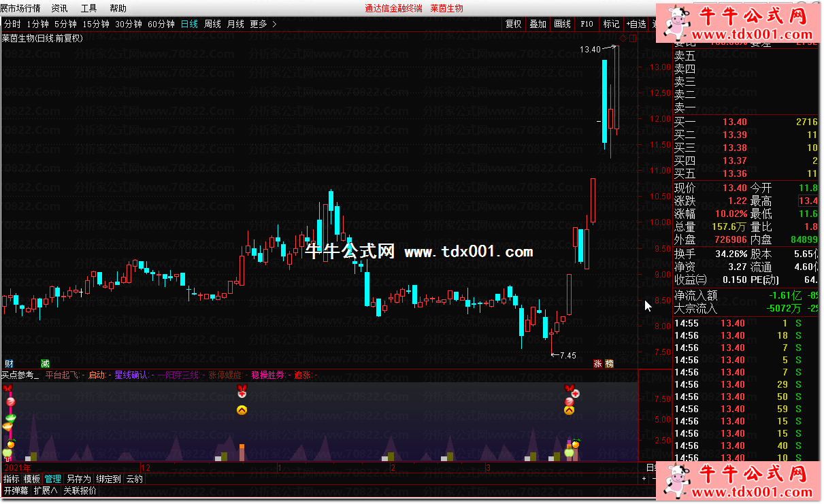Click the 买一 bid row 13.40
The height and width of the screenshot is (504, 824).
745,122
